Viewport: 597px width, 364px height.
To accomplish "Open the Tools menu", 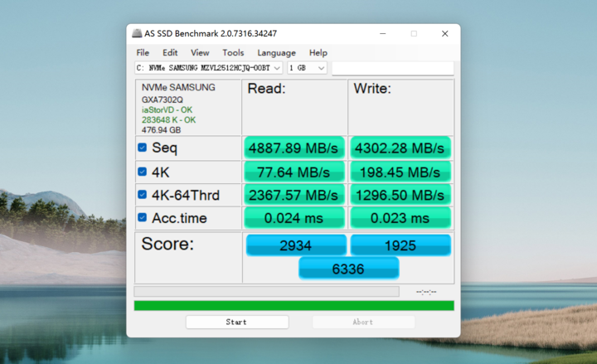I will tap(233, 52).
